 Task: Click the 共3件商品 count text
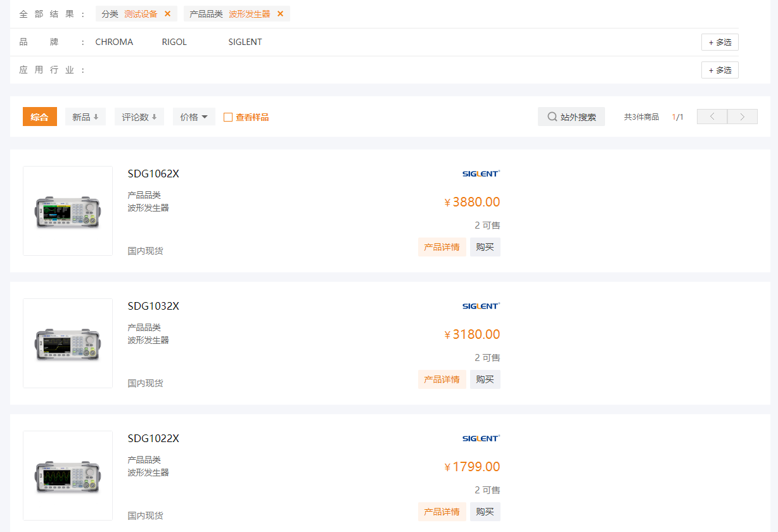tap(641, 117)
